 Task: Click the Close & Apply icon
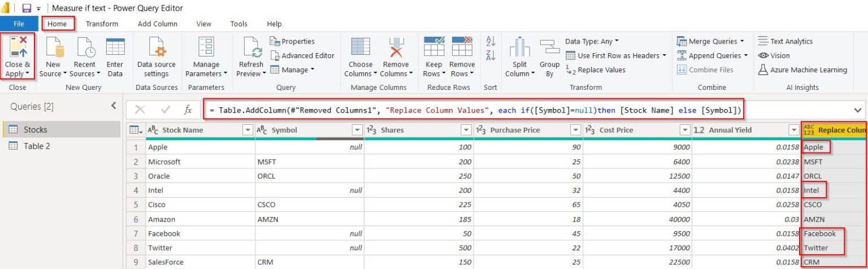[x=17, y=47]
